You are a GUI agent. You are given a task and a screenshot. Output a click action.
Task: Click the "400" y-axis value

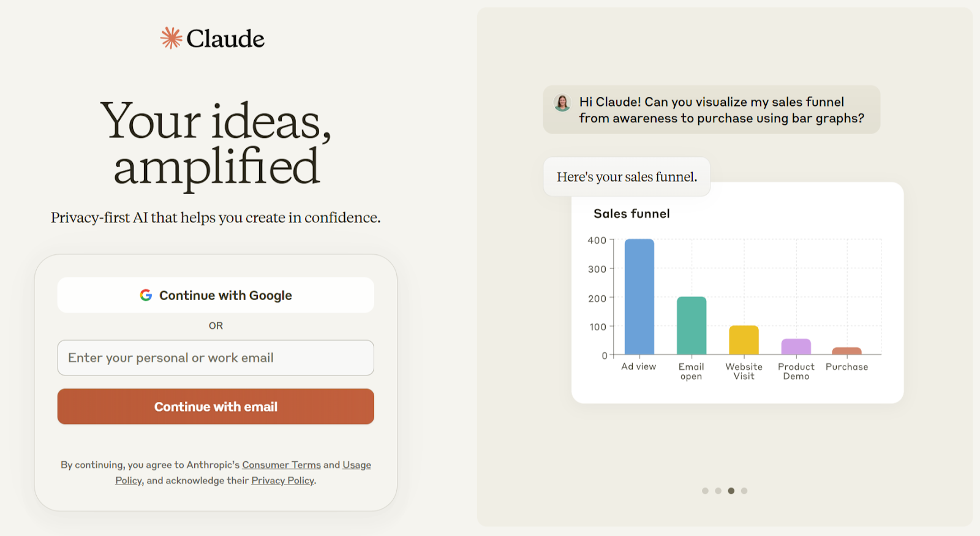coord(597,240)
